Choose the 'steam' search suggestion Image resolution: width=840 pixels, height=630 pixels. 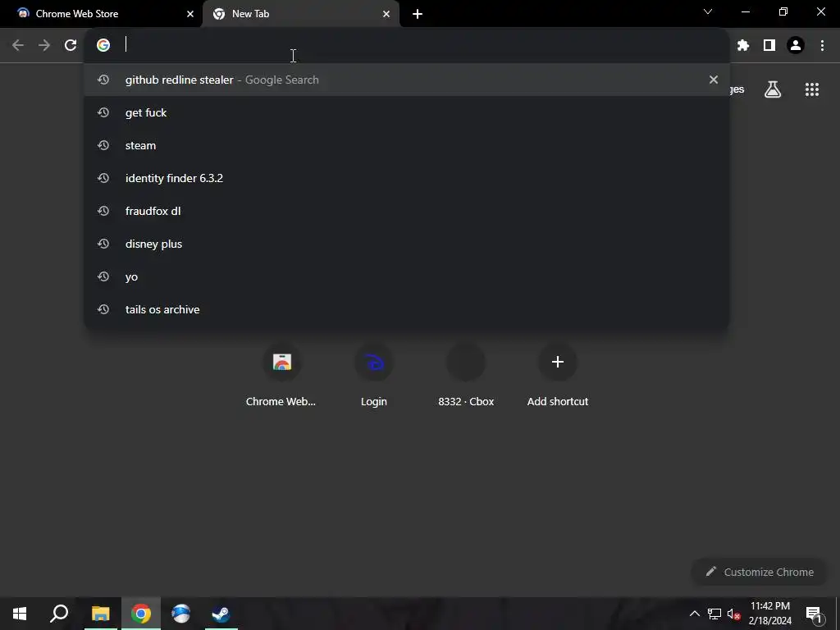click(407, 145)
